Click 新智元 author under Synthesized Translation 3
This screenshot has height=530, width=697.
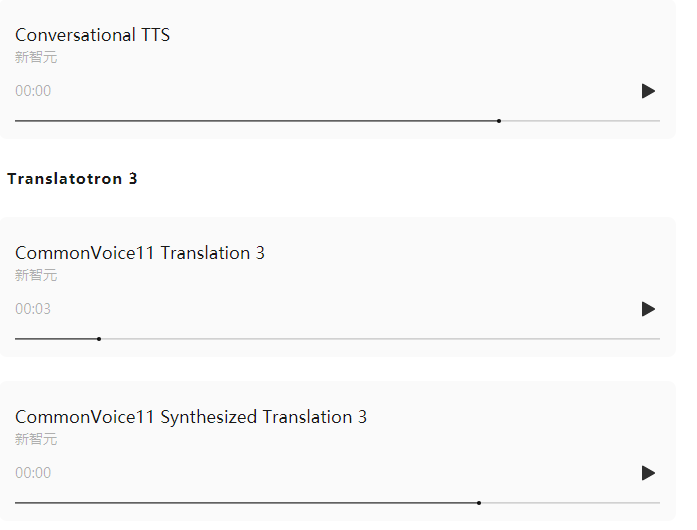tap(36, 439)
